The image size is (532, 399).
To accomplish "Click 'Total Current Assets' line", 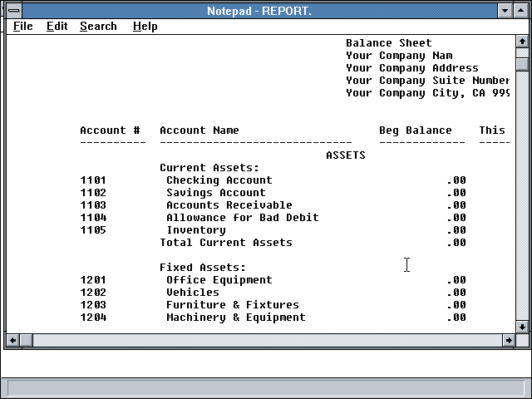I will pyautogui.click(x=226, y=243).
